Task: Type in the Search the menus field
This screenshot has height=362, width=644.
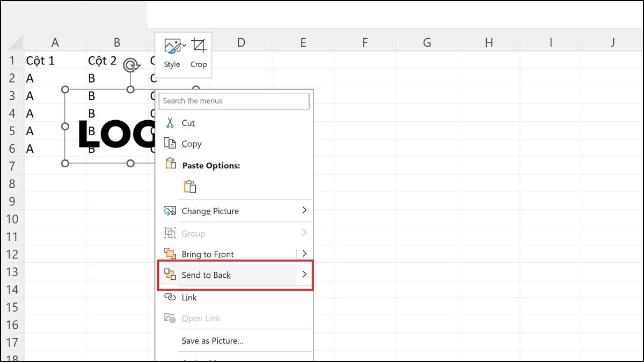Action: click(234, 101)
